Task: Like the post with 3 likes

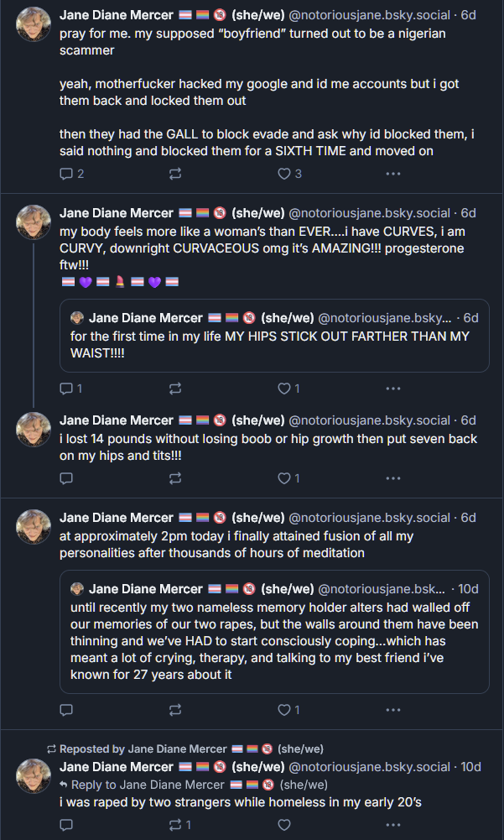Action: click(284, 174)
